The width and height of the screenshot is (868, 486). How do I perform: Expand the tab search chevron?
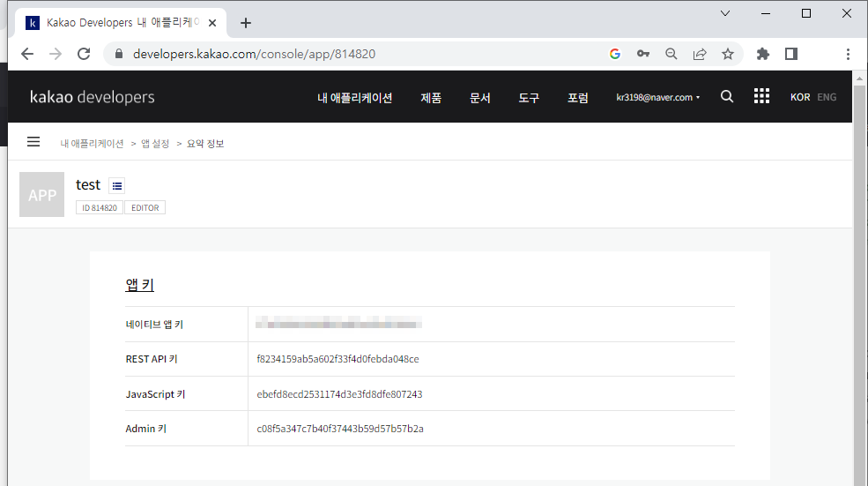point(724,13)
